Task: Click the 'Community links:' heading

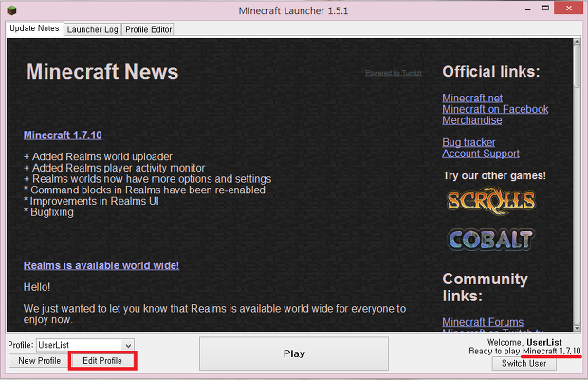Action: pyautogui.click(x=485, y=287)
